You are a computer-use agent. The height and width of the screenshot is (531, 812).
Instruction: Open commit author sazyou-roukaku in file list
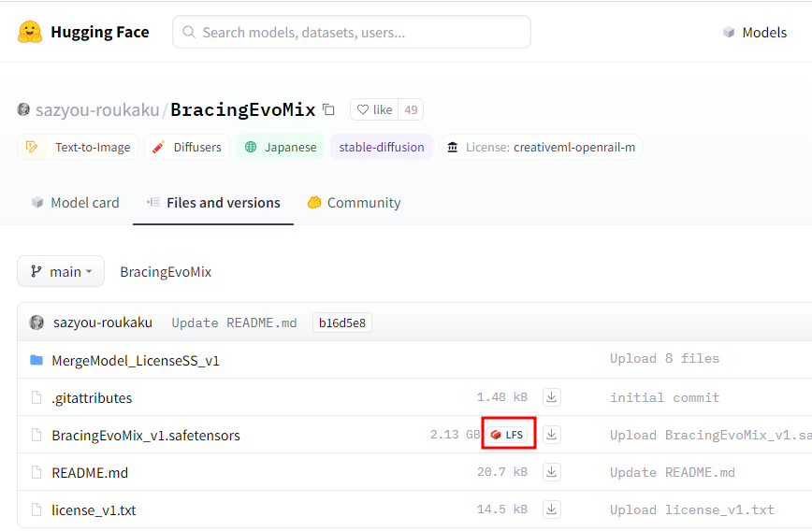click(103, 323)
